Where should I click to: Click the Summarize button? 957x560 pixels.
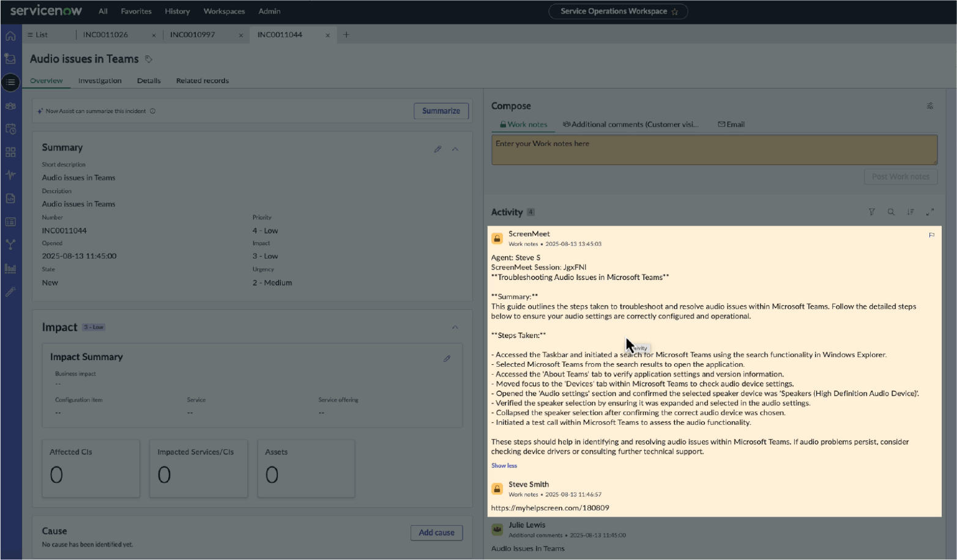441,111
